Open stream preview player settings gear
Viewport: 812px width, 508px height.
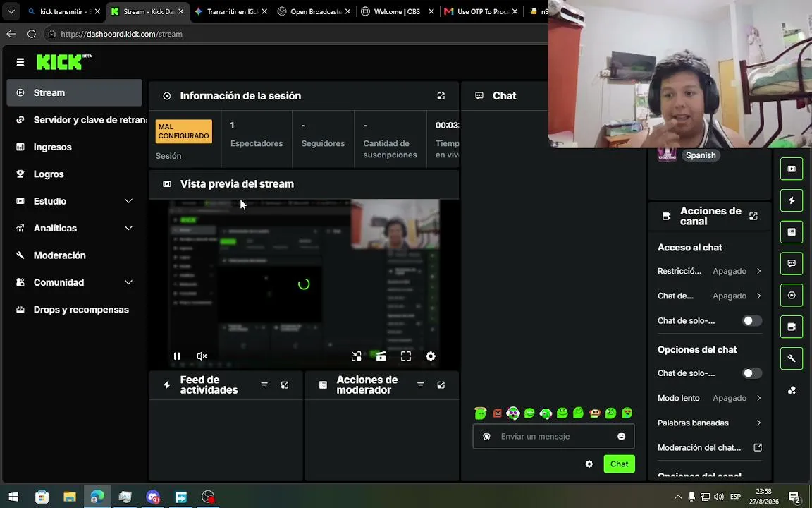[431, 356]
